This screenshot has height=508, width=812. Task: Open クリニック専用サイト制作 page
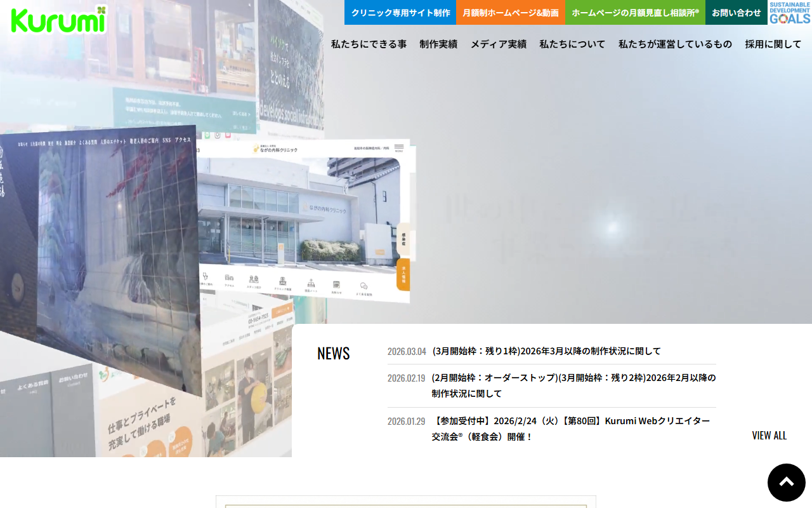[x=400, y=13]
